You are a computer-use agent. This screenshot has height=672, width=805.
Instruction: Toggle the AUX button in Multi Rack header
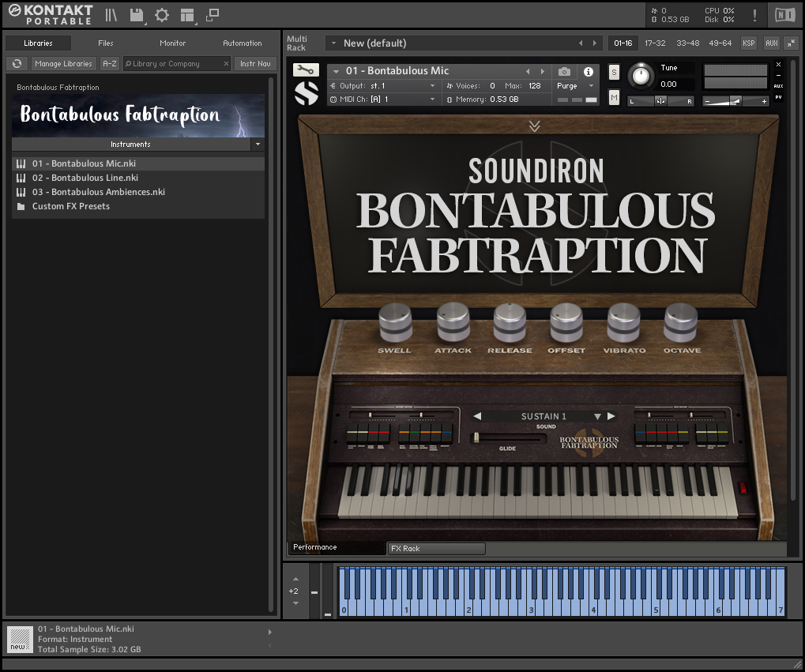coord(772,43)
